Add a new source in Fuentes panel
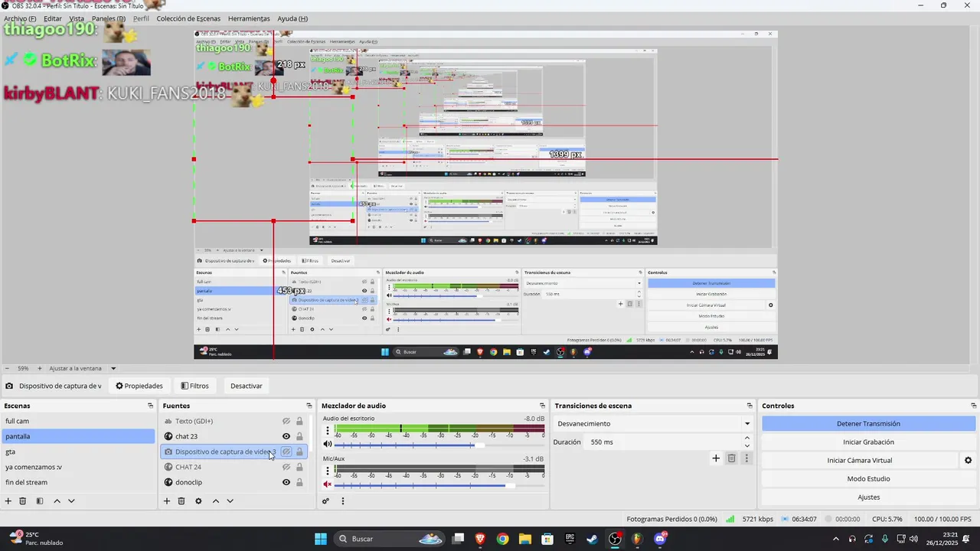This screenshot has width=980, height=551. [x=167, y=501]
